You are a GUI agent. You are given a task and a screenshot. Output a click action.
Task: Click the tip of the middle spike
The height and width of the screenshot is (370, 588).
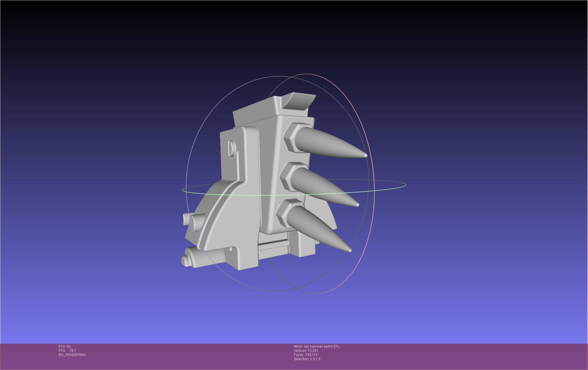(x=357, y=205)
